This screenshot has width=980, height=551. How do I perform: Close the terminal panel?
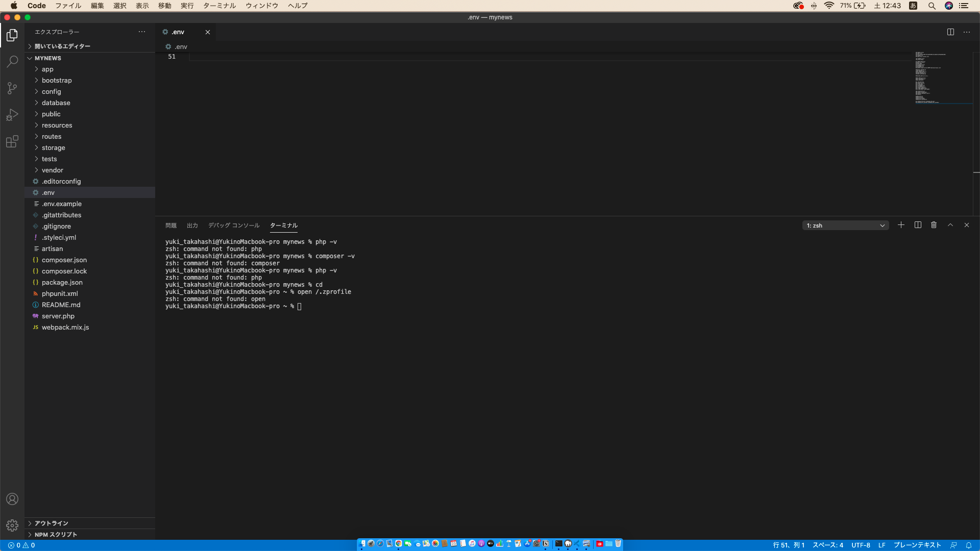coord(966,225)
